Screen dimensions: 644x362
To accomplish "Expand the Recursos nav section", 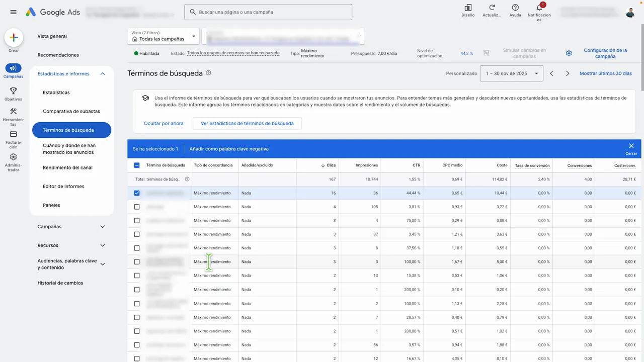I will pos(103,245).
